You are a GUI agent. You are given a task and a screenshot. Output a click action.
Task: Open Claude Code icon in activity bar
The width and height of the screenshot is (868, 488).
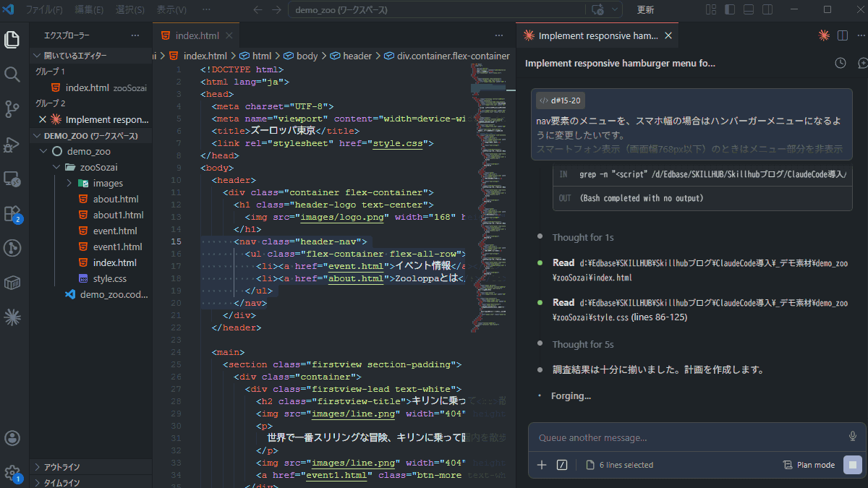12,316
